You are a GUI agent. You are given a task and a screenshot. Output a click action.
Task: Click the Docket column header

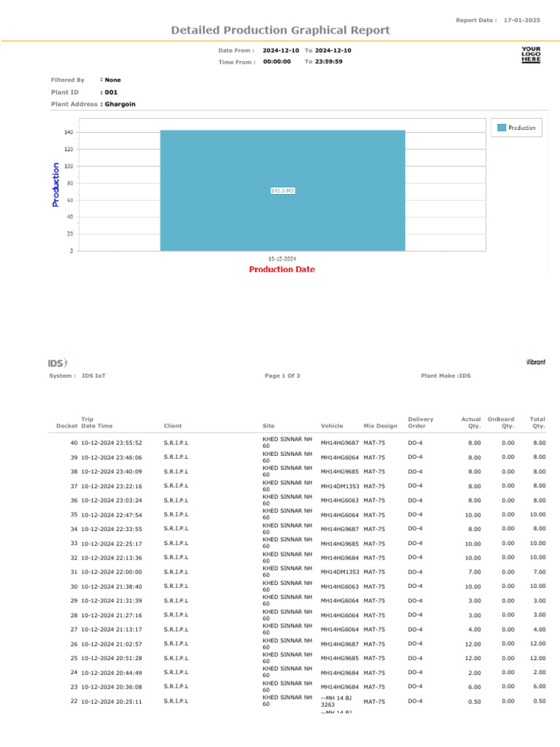[66, 426]
